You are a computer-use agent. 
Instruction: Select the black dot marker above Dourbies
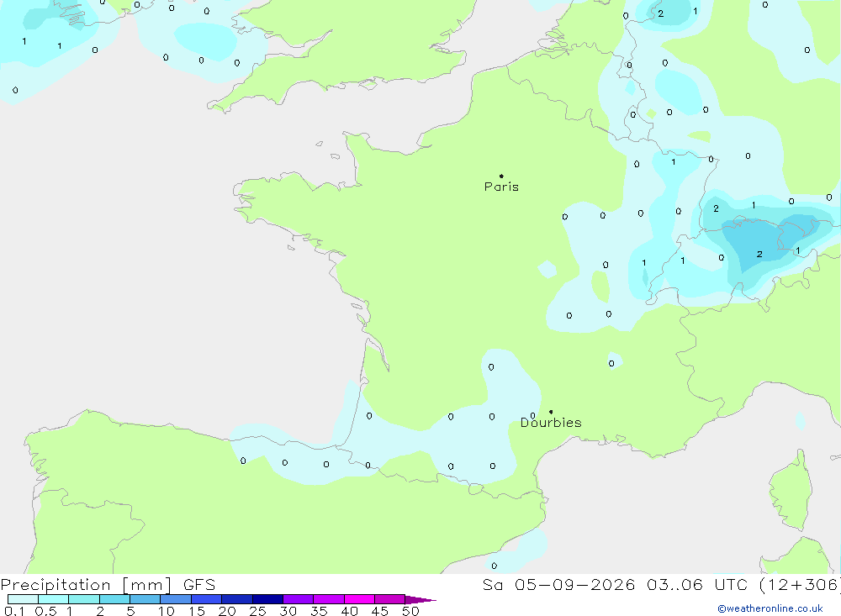[551, 412]
